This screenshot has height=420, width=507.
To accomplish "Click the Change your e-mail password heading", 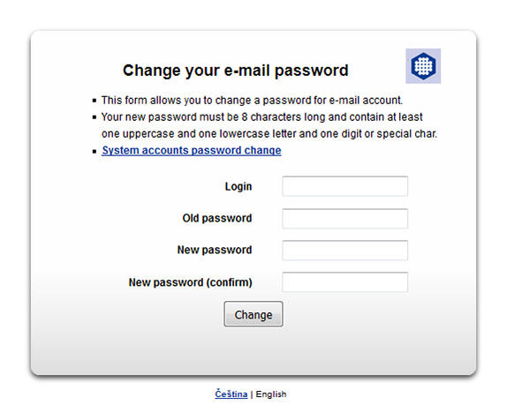I will pyautogui.click(x=235, y=71).
